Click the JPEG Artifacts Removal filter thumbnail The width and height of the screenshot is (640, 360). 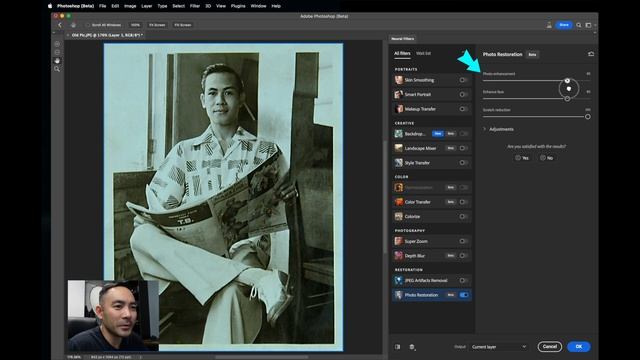398,280
